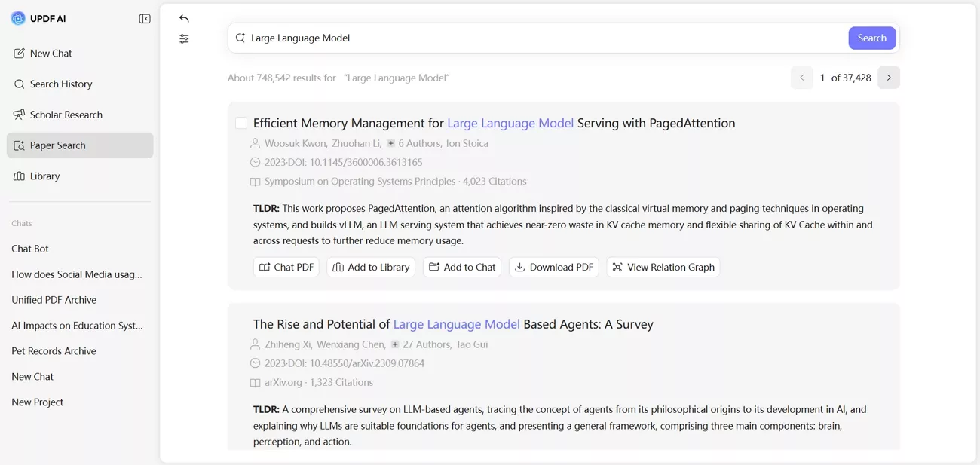Viewport: 980px width, 465px height.
Task: Click the UPDF AI logo icon
Action: tap(18, 18)
